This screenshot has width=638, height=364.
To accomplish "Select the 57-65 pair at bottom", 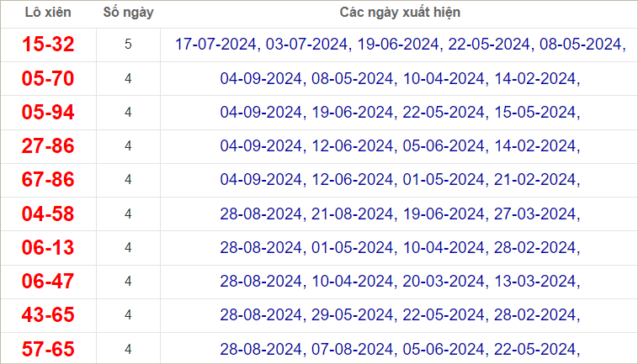I will click(48, 349).
